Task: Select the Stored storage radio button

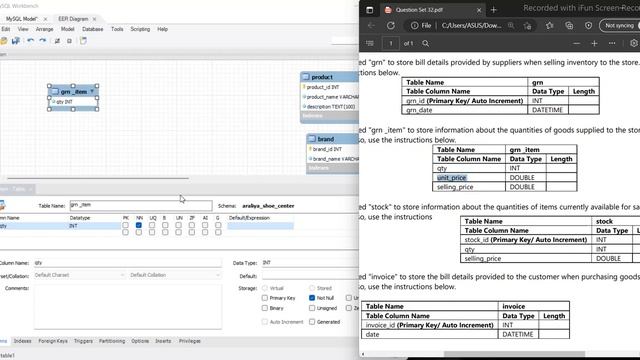Action: click(312, 288)
